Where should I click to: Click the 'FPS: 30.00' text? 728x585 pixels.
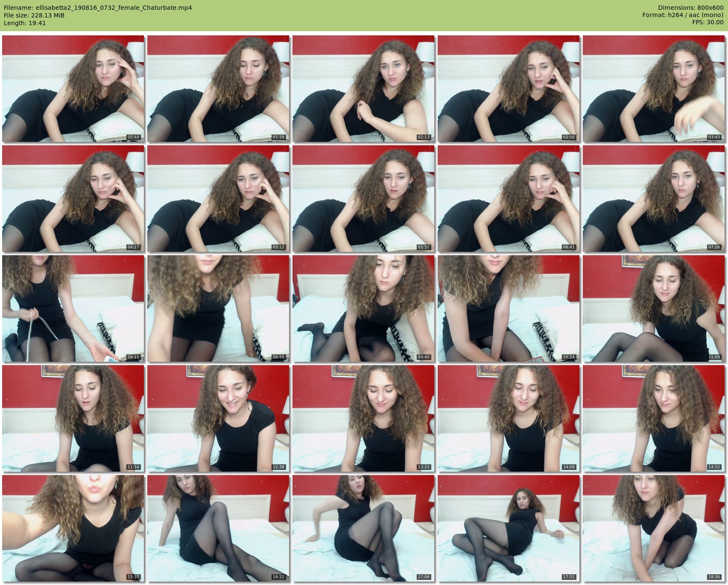708,22
